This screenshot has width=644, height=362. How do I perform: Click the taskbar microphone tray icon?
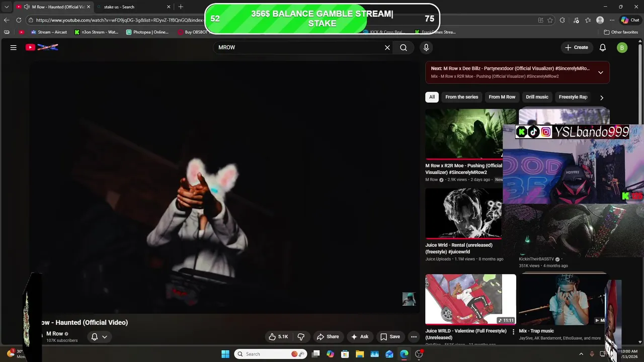point(592,354)
